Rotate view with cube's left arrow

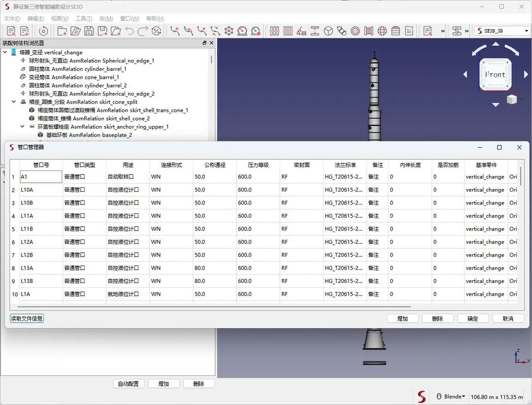tap(465, 74)
